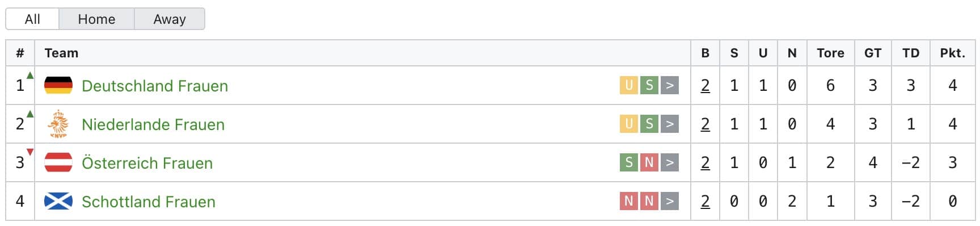This screenshot has height=226, width=980.
Task: Open Deutschland Frauen team link
Action: coord(155,86)
